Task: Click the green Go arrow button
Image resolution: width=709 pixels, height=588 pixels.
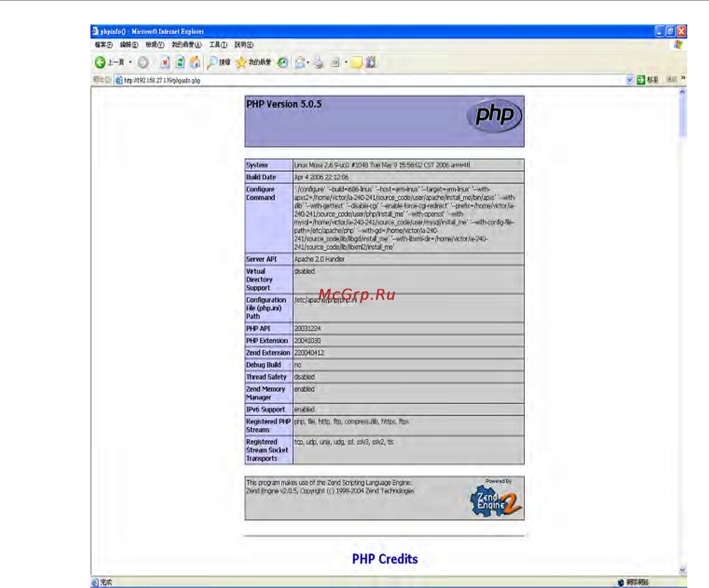Action: tap(641, 80)
